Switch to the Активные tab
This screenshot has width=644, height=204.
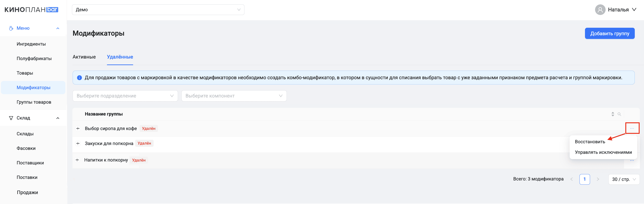(84, 57)
